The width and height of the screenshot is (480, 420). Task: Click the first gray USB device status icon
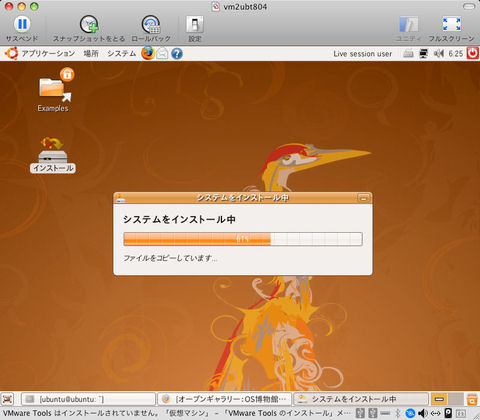coord(360,413)
